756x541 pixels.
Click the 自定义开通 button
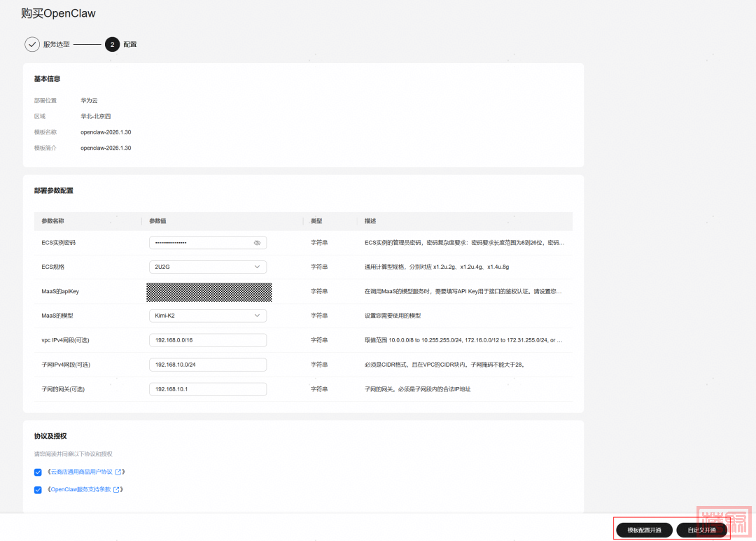pos(701,530)
